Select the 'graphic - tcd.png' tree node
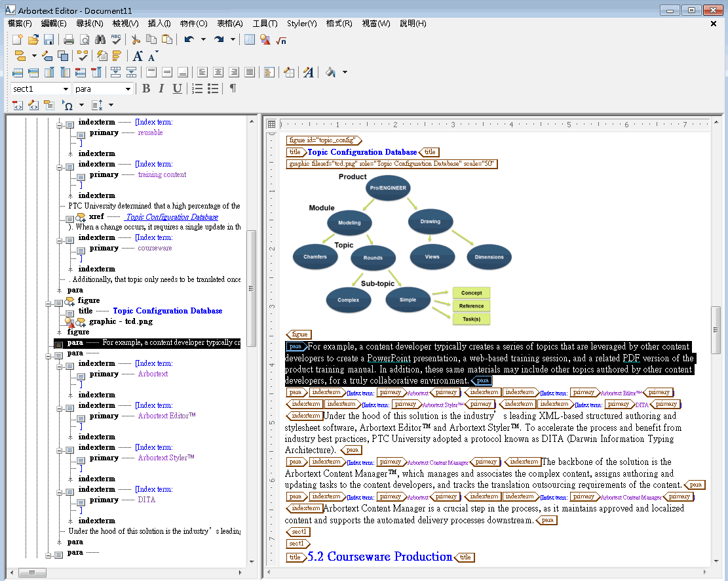The width and height of the screenshot is (728, 581). pyautogui.click(x=121, y=321)
